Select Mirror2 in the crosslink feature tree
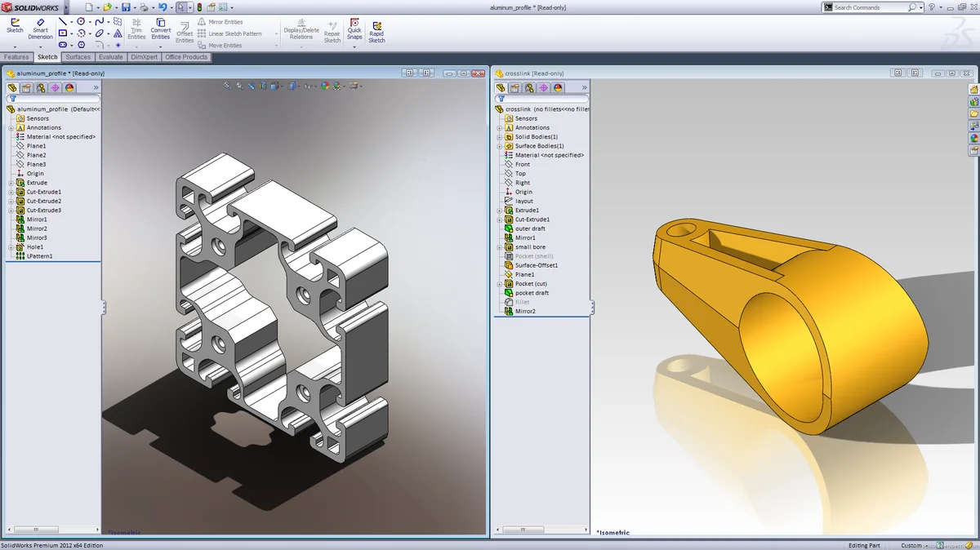 [525, 312]
